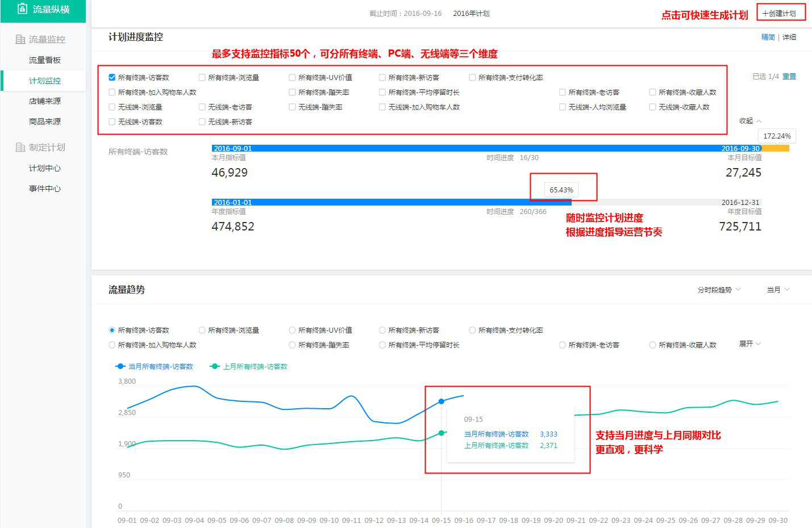
Task: Click the blue 当月所有终端-访客数 legend marker
Action: [120, 367]
